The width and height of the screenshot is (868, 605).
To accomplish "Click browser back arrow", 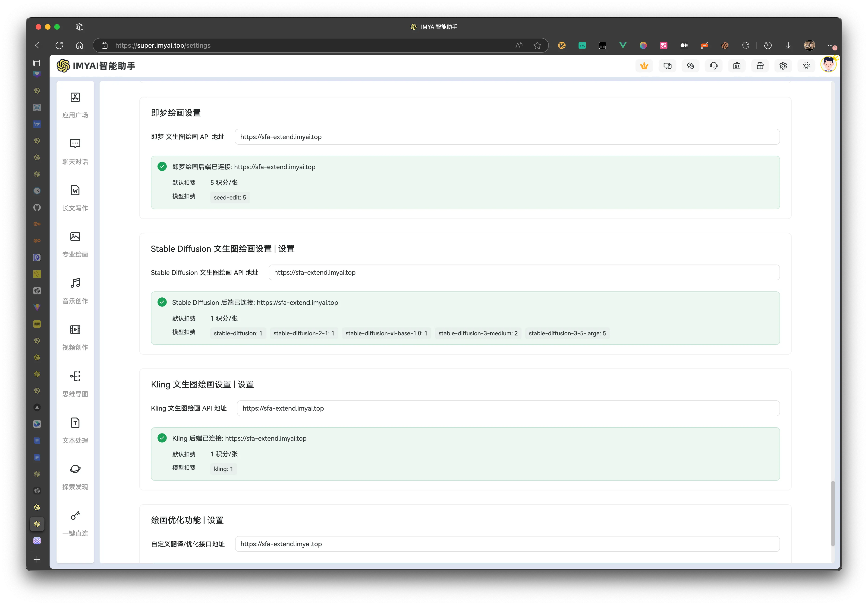I will point(39,45).
